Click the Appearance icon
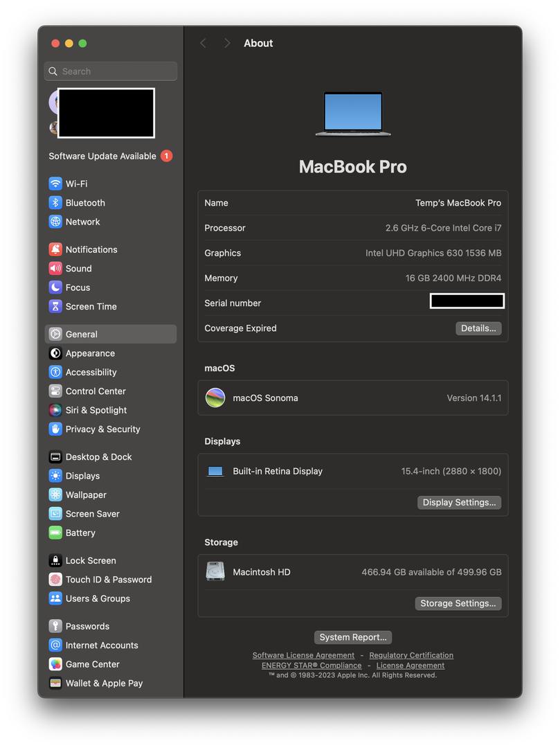The width and height of the screenshot is (560, 748). (x=55, y=353)
